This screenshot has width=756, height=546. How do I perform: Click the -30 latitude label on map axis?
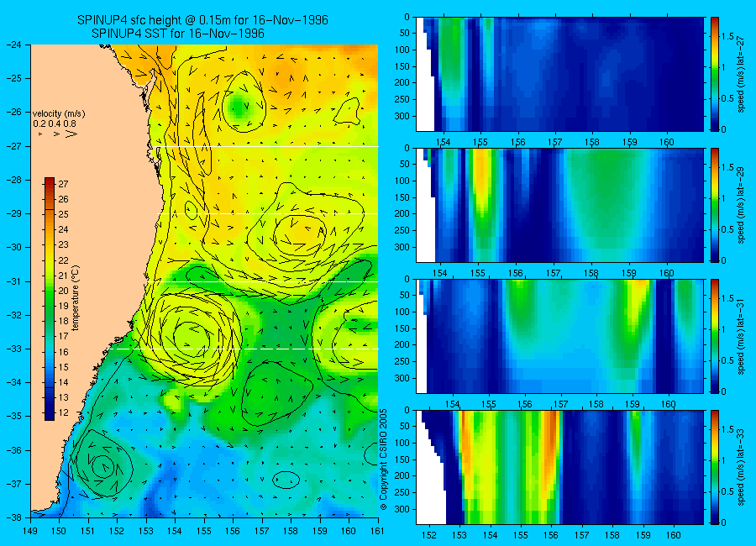(x=14, y=248)
